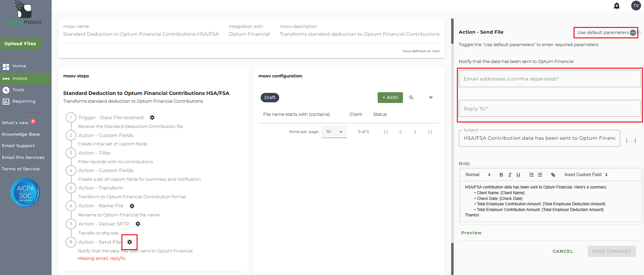Insert bulleted list in Body editor
This screenshot has height=275, width=644.
coord(540,175)
